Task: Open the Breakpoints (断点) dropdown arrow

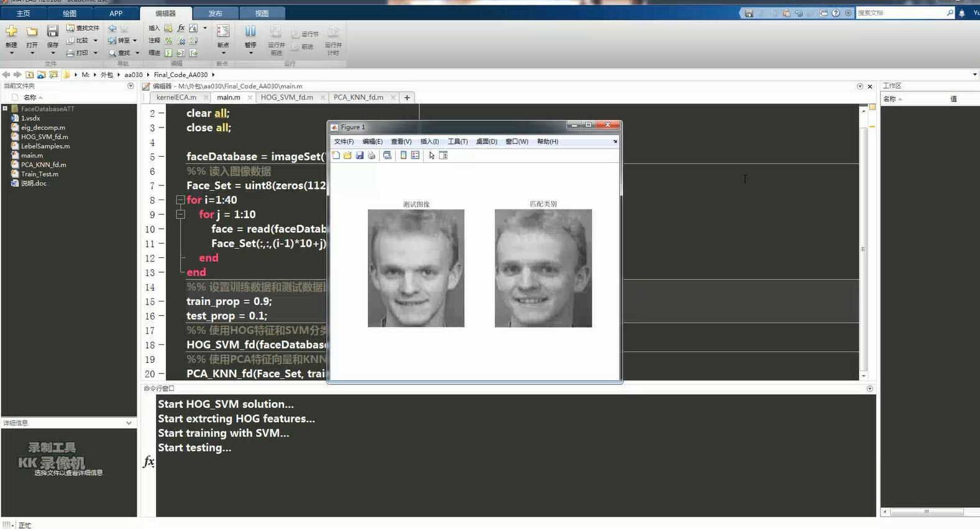Action: (223, 53)
